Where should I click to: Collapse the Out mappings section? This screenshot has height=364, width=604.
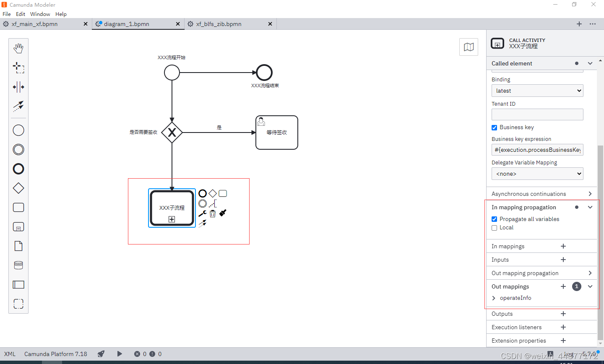[x=590, y=286]
